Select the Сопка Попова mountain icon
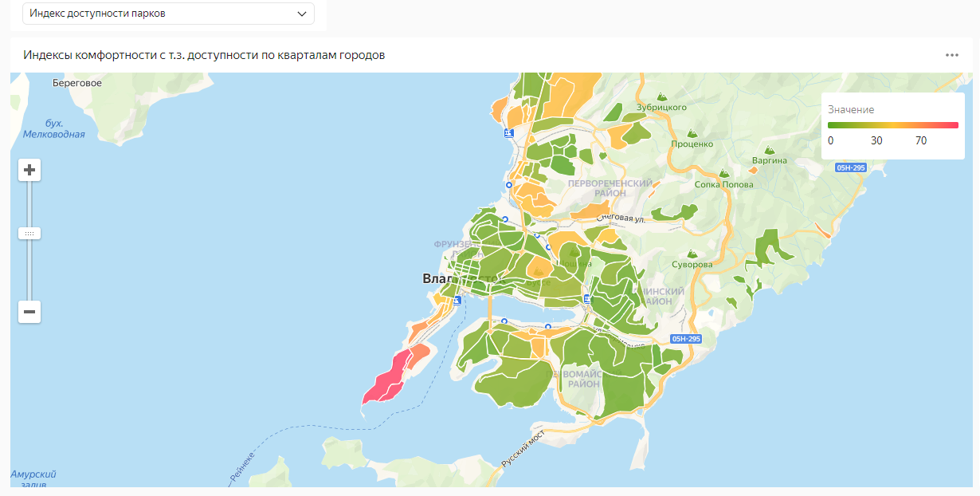980x496 pixels. point(723,173)
